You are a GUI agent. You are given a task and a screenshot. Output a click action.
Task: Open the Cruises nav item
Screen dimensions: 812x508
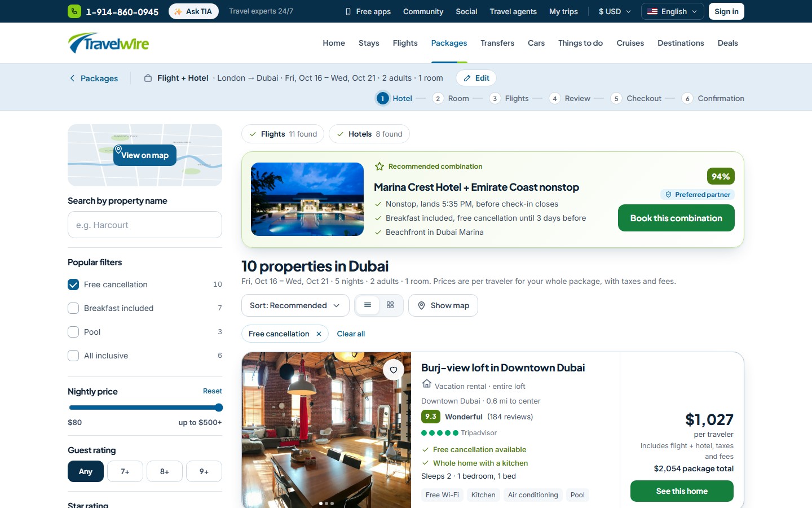[x=630, y=43]
